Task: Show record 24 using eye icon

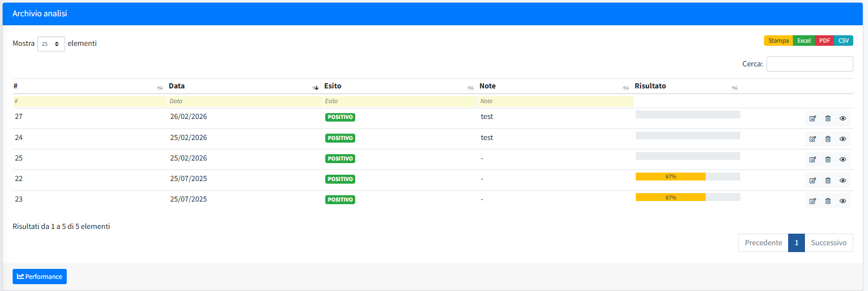Action: click(x=843, y=139)
